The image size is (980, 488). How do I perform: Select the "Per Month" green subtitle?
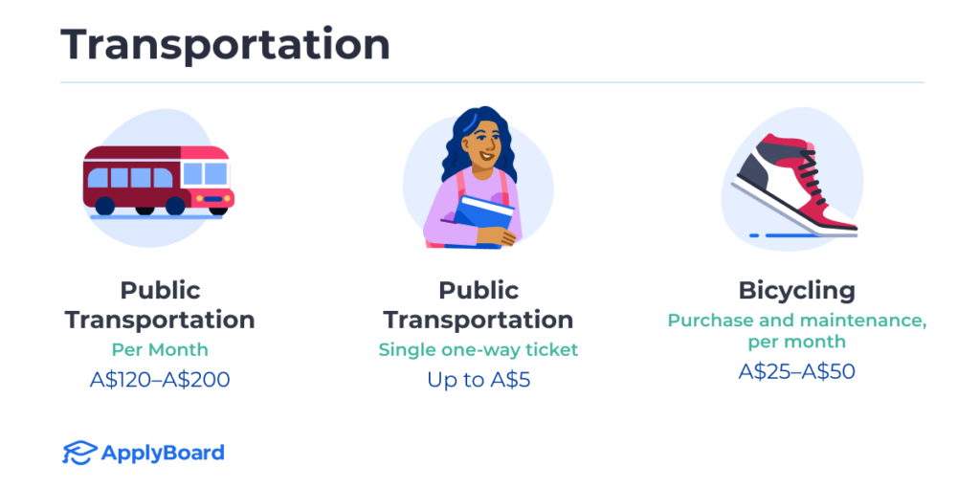[160, 349]
